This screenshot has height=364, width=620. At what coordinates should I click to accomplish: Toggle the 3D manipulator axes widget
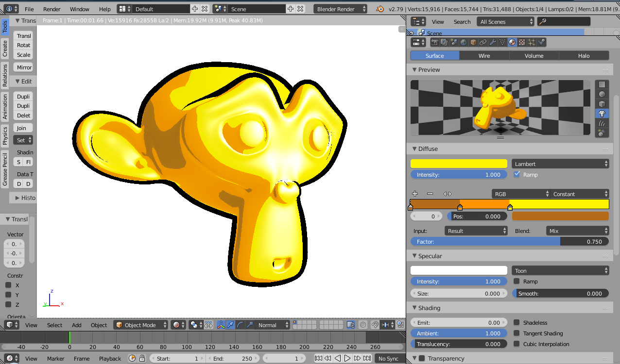click(x=221, y=325)
